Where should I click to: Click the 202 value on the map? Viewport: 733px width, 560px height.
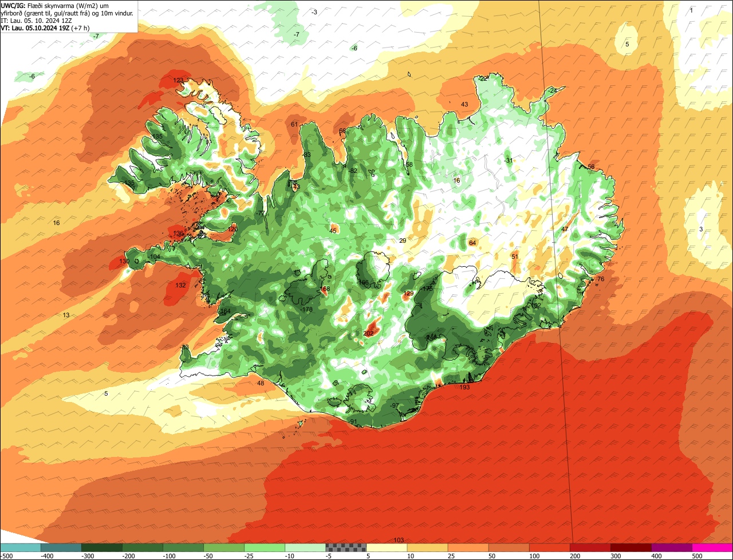click(x=368, y=333)
